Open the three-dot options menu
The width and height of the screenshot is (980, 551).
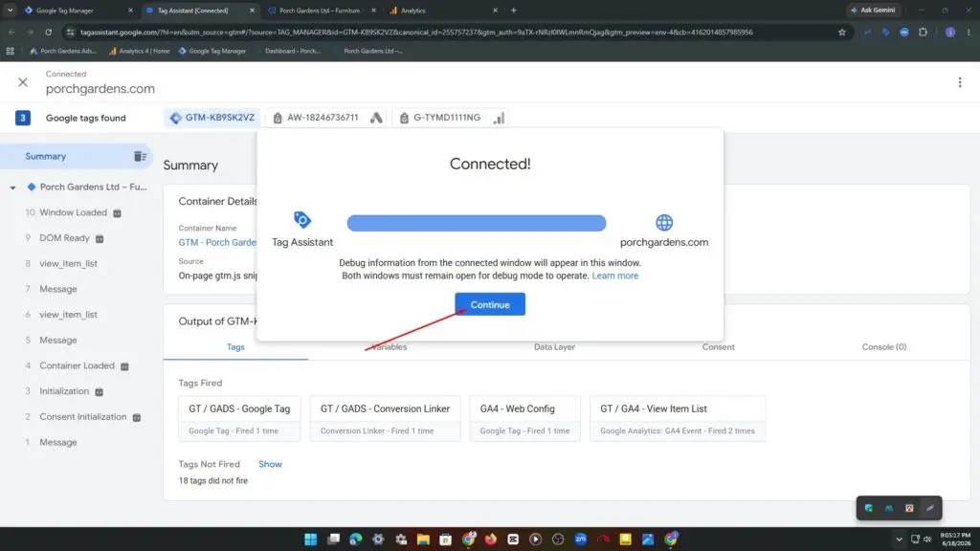[x=960, y=82]
